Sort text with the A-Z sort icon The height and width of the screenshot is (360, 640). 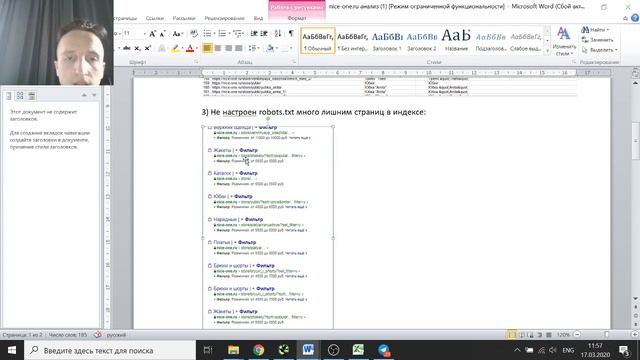tap(278, 34)
